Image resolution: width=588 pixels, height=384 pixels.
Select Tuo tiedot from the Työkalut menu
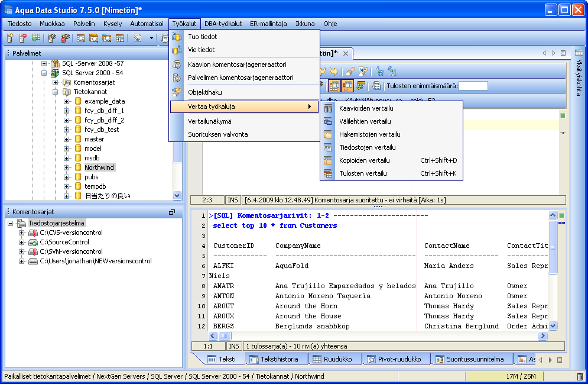click(x=245, y=37)
